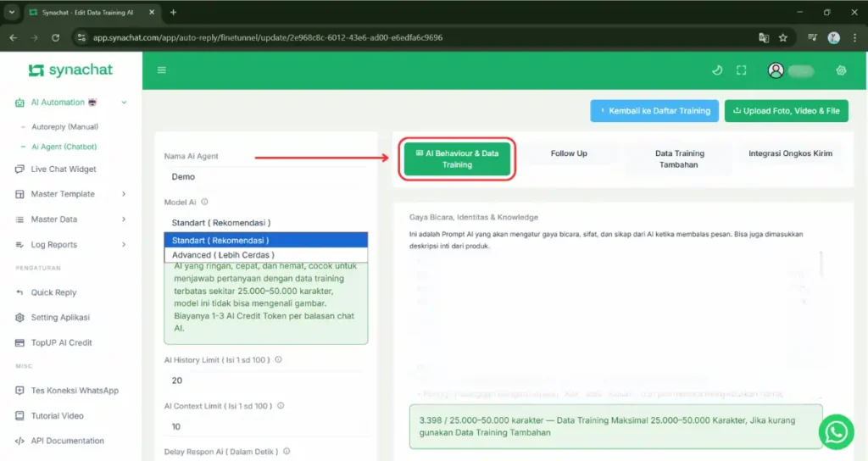
Task: Open TopUP AI Credit link
Action: point(61,342)
